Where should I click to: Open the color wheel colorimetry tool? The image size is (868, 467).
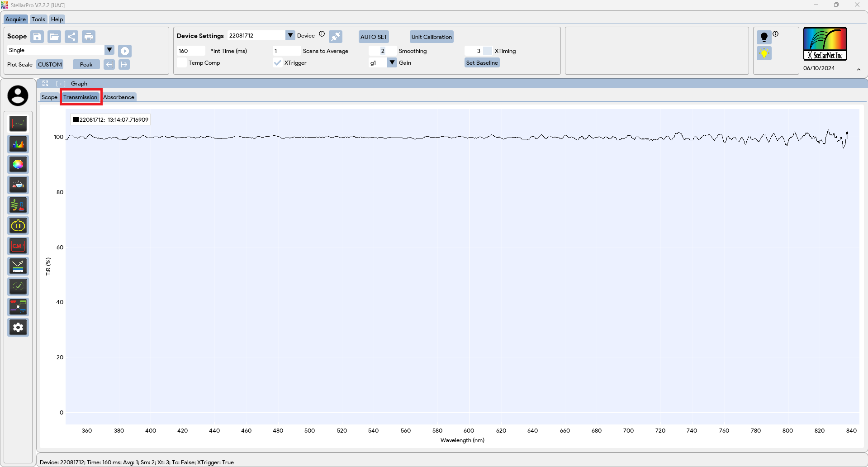(x=18, y=165)
